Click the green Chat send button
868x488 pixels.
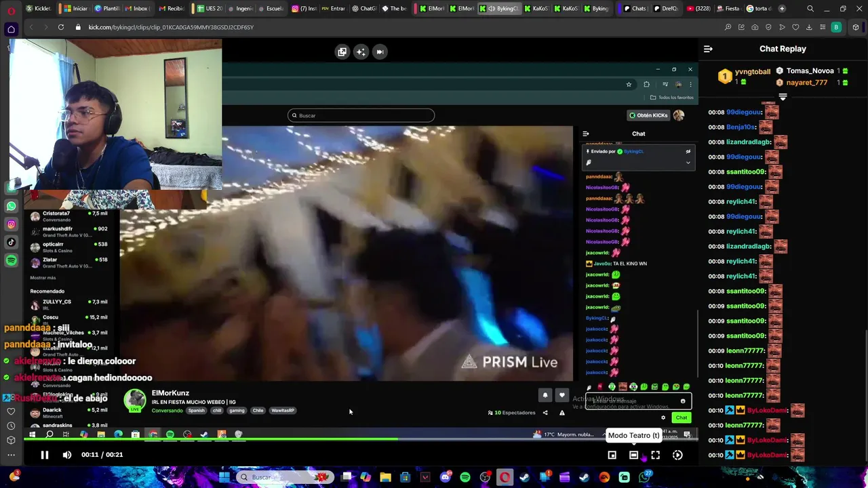(x=681, y=418)
